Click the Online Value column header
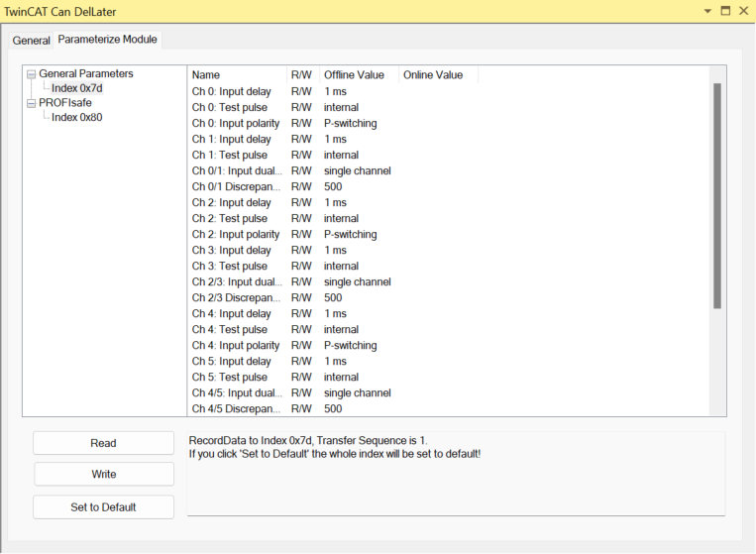The width and height of the screenshot is (756, 554). coord(438,74)
